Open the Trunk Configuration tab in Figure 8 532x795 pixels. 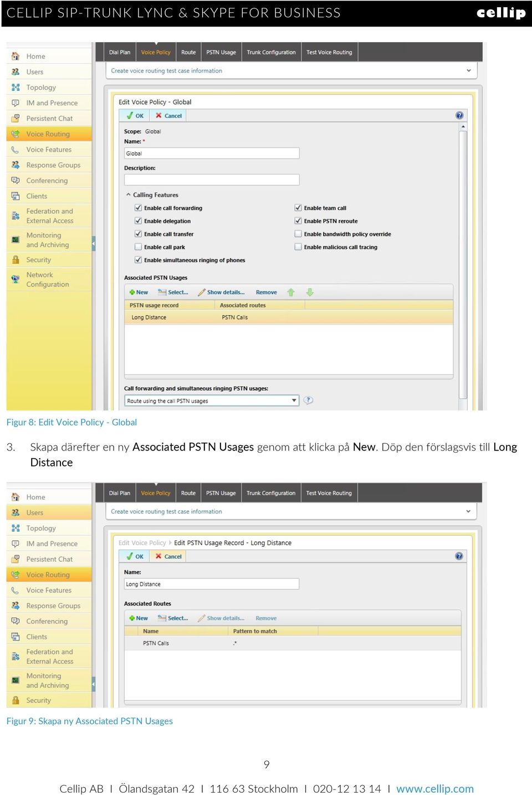point(271,52)
